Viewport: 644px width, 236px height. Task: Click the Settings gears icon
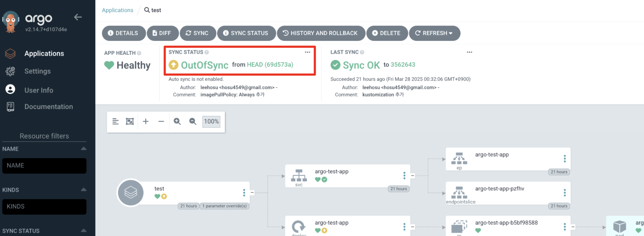(10, 71)
